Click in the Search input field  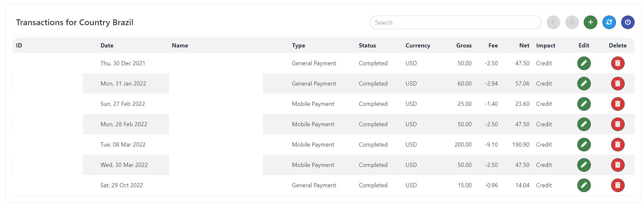[455, 23]
